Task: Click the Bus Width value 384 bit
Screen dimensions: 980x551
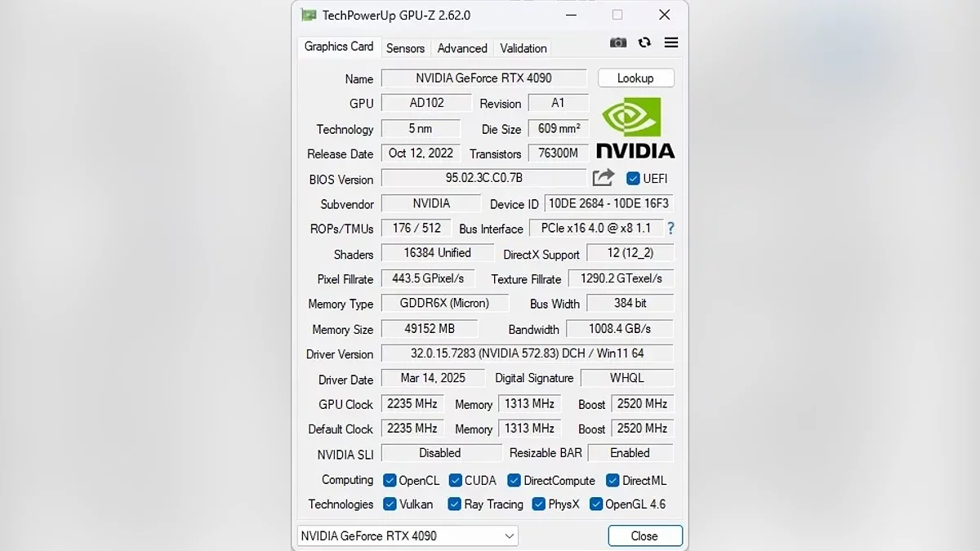Action: click(630, 303)
